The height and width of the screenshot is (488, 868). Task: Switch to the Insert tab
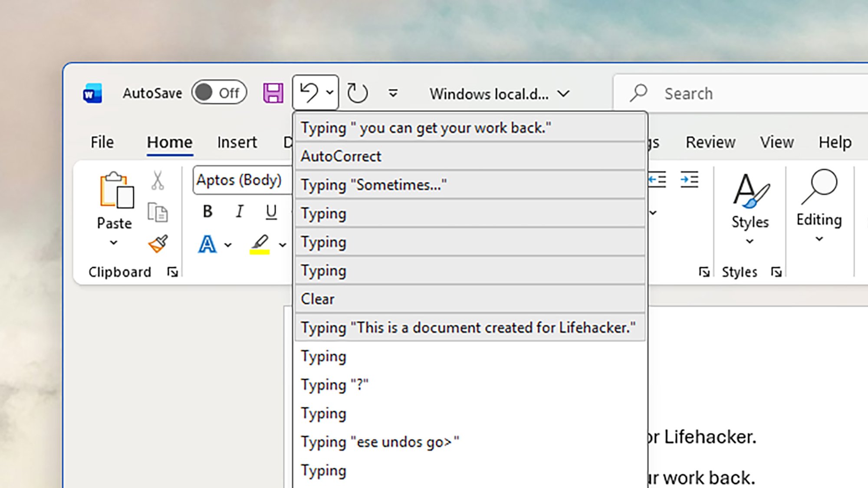pyautogui.click(x=237, y=142)
